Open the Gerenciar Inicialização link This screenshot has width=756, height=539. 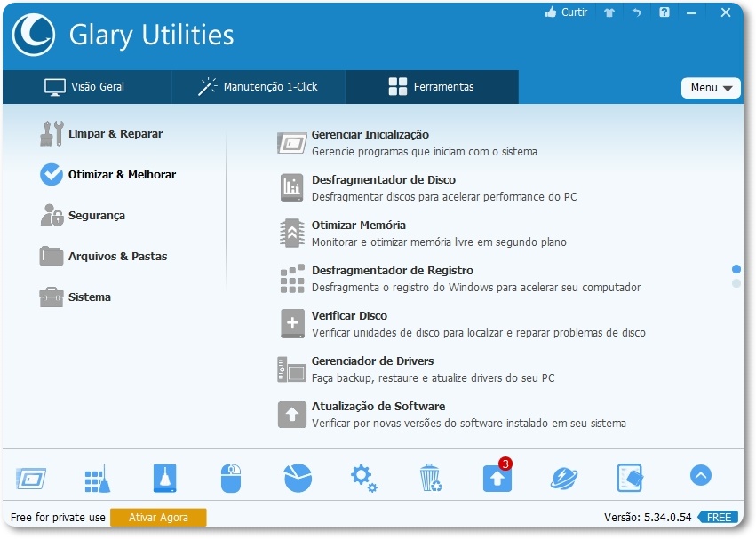click(x=370, y=134)
